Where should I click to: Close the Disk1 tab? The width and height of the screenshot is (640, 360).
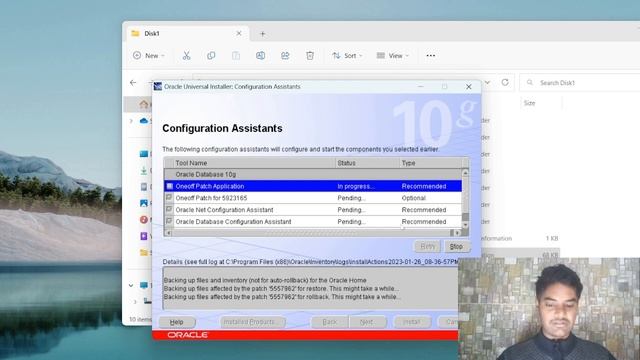click(239, 33)
